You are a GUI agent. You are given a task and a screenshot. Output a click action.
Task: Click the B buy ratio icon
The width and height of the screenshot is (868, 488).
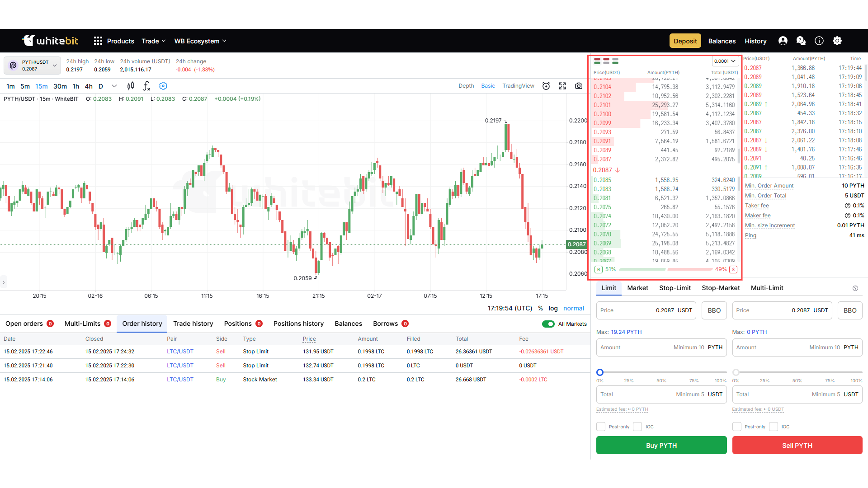pyautogui.click(x=599, y=269)
